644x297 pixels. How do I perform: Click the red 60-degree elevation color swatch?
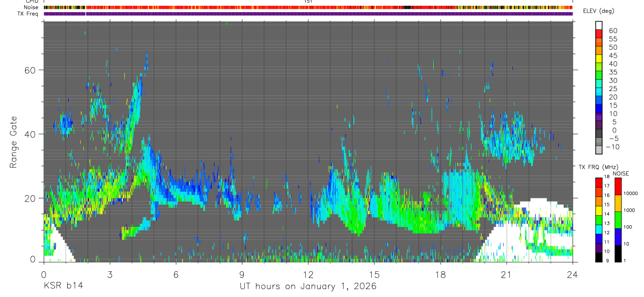tap(599, 33)
